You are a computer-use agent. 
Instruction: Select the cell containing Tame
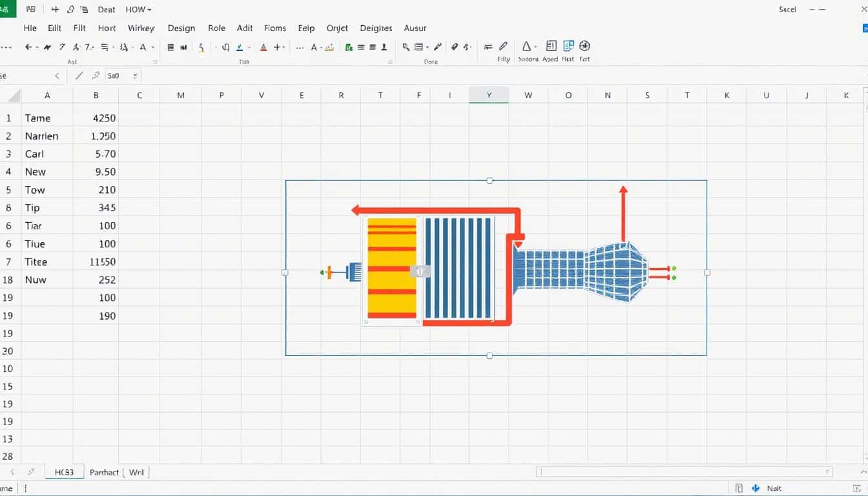click(47, 118)
